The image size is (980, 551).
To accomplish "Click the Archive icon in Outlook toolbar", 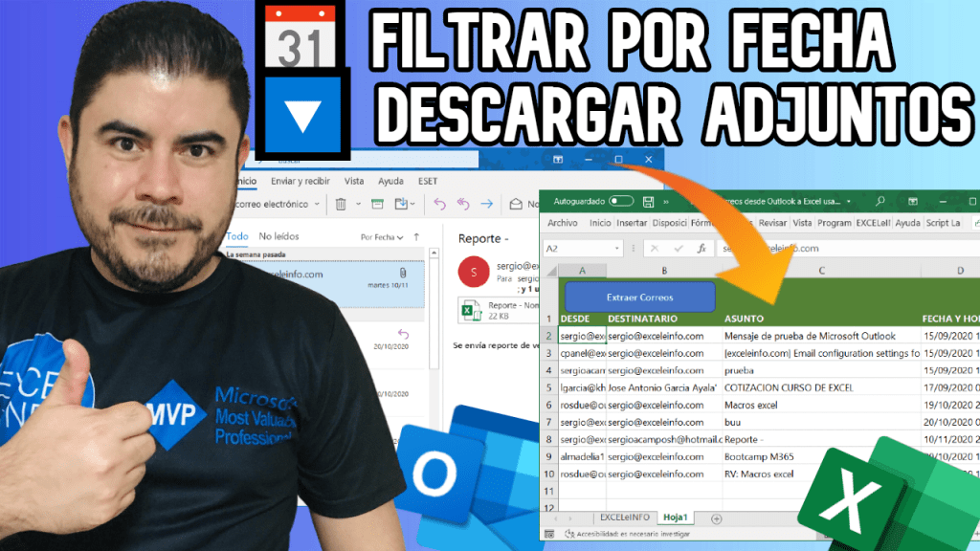I will pos(377,205).
